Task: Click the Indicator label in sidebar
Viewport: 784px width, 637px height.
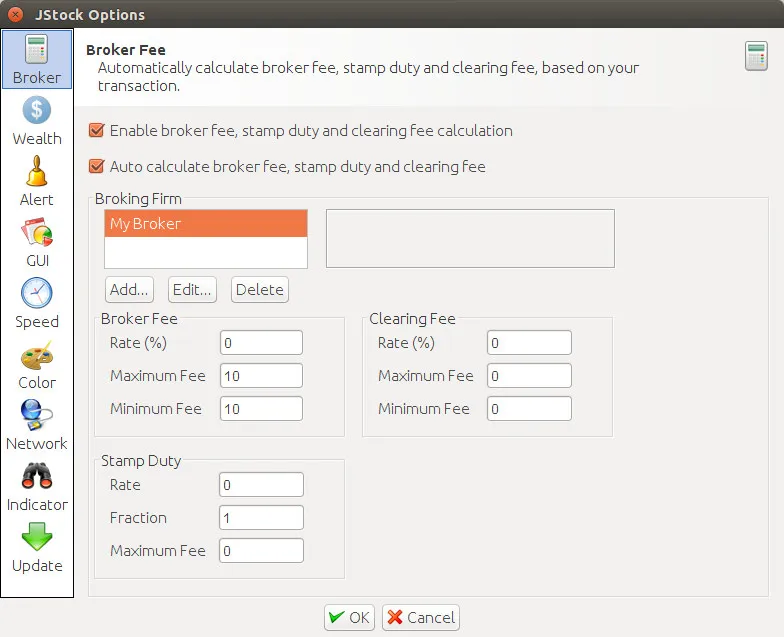Action: coord(37,504)
